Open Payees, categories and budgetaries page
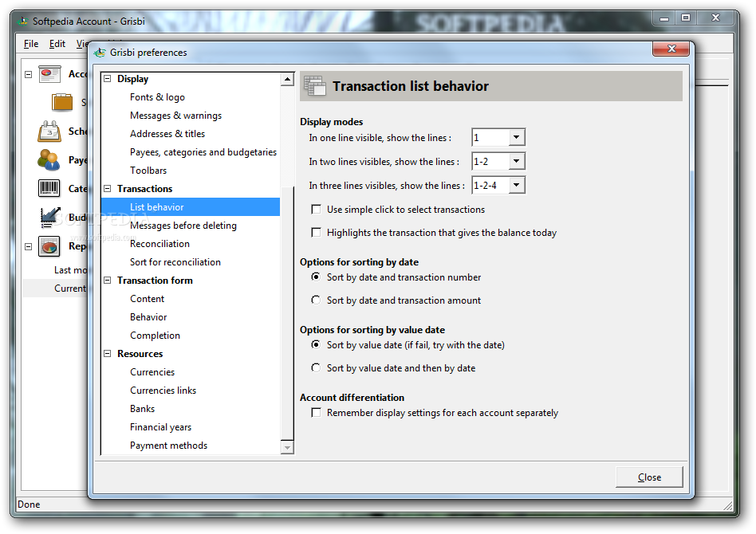756x534 pixels. [x=203, y=151]
